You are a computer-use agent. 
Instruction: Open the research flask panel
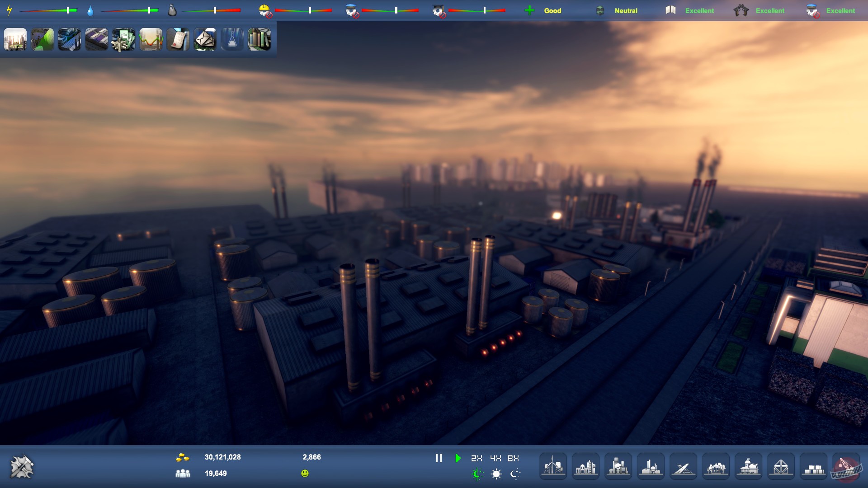coord(232,39)
